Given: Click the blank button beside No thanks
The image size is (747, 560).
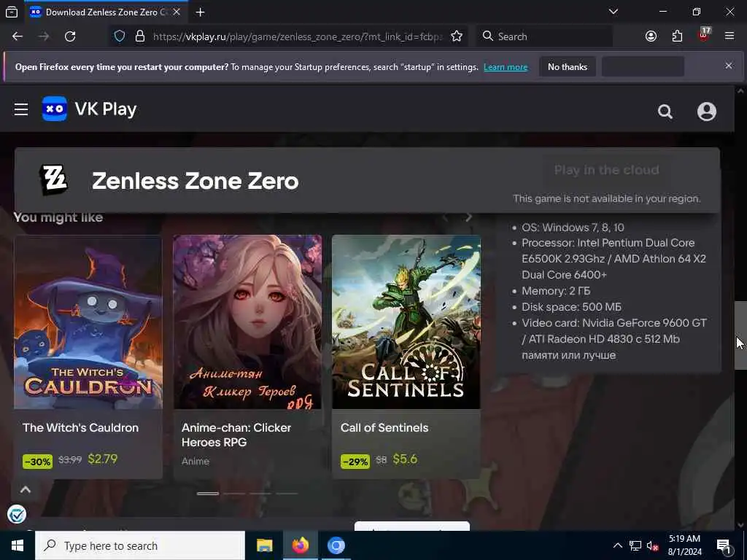Looking at the screenshot, I should click(x=643, y=66).
